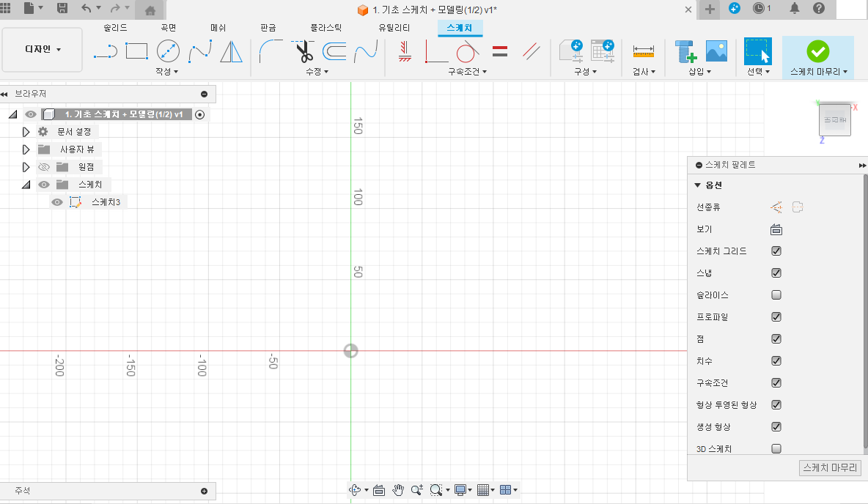This screenshot has width=868, height=504.
Task: Click the first Configure icon
Action: [571, 51]
